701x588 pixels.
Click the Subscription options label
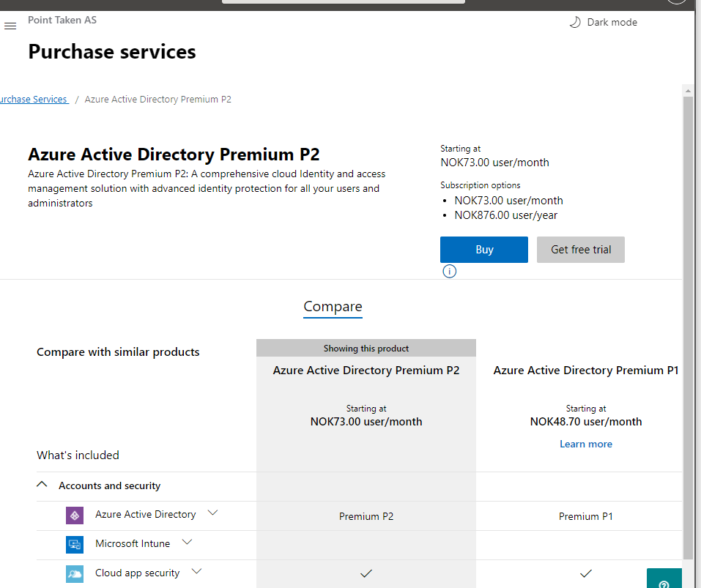pyautogui.click(x=480, y=185)
